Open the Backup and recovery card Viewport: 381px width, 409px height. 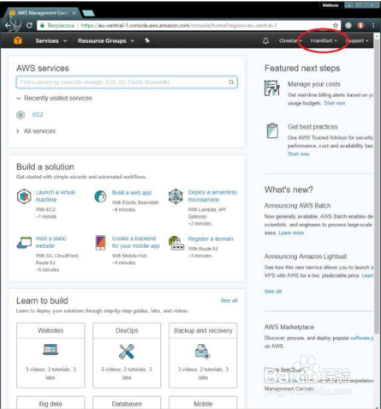click(203, 355)
